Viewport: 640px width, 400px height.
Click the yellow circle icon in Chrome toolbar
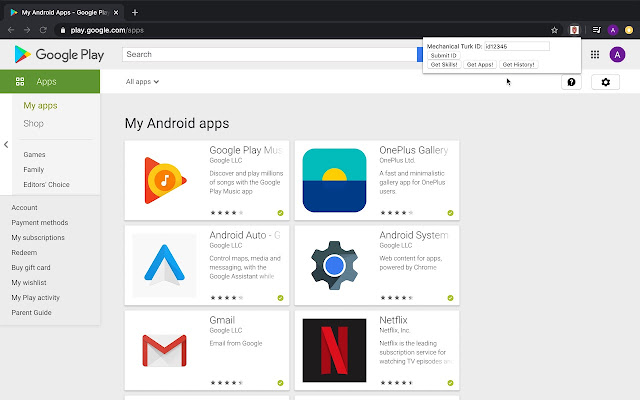[x=629, y=30]
